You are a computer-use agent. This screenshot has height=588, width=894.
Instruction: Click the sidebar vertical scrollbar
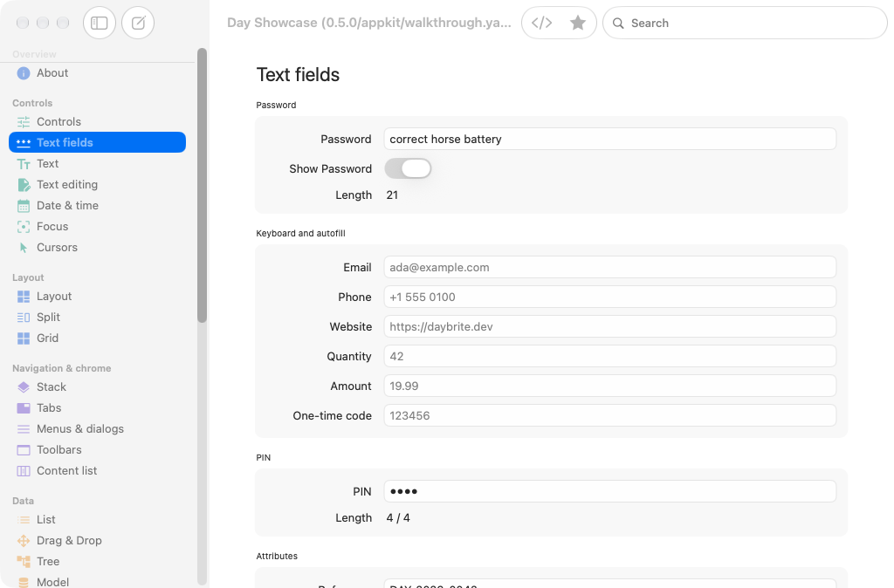tap(202, 186)
